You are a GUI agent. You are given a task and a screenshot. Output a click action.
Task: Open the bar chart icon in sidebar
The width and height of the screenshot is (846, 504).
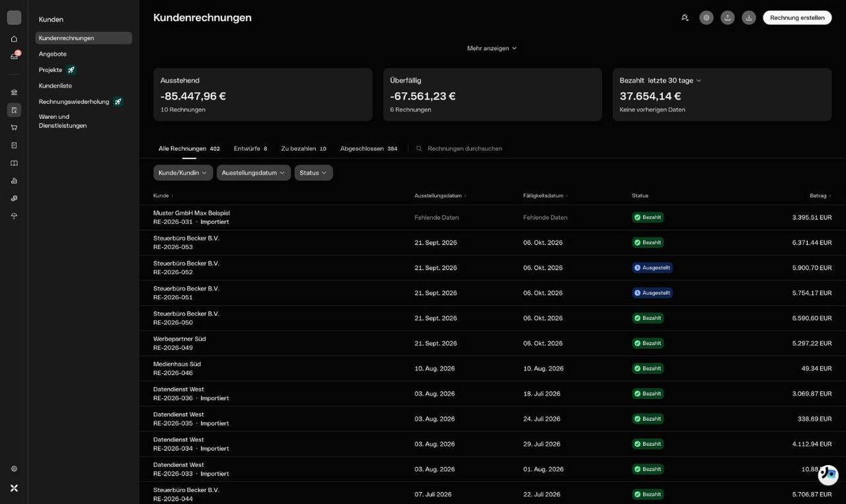[14, 180]
